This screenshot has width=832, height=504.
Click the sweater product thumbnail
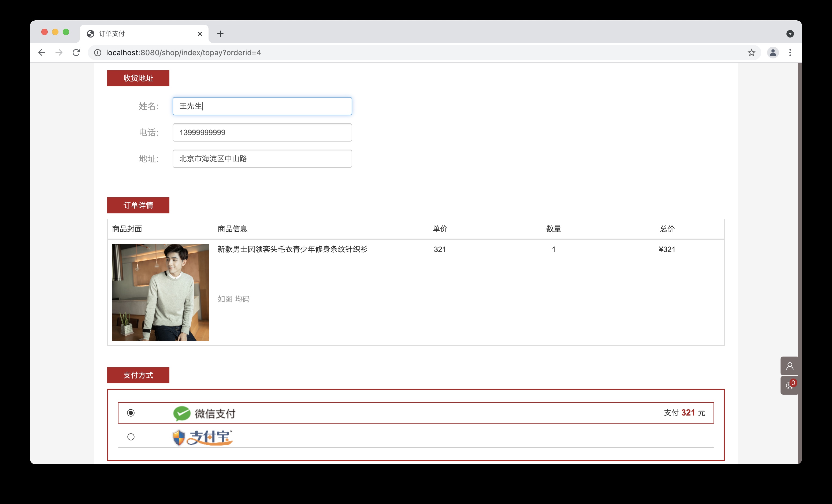coord(160,292)
